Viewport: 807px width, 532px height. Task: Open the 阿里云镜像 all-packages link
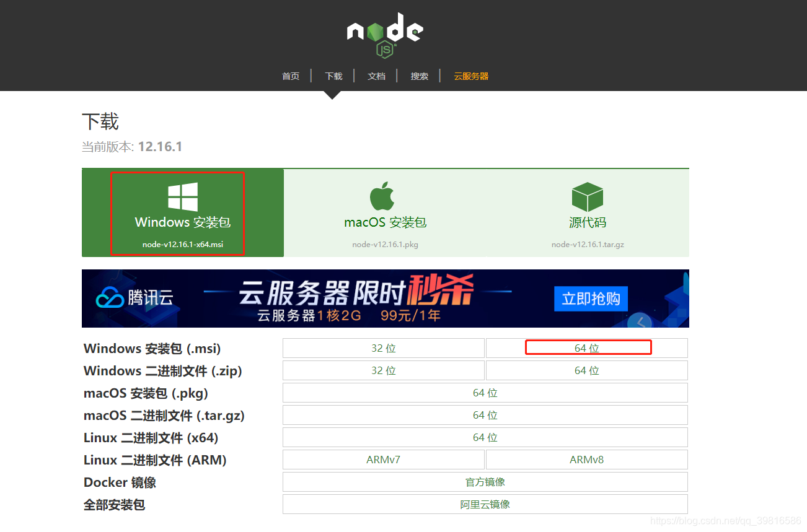[485, 504]
